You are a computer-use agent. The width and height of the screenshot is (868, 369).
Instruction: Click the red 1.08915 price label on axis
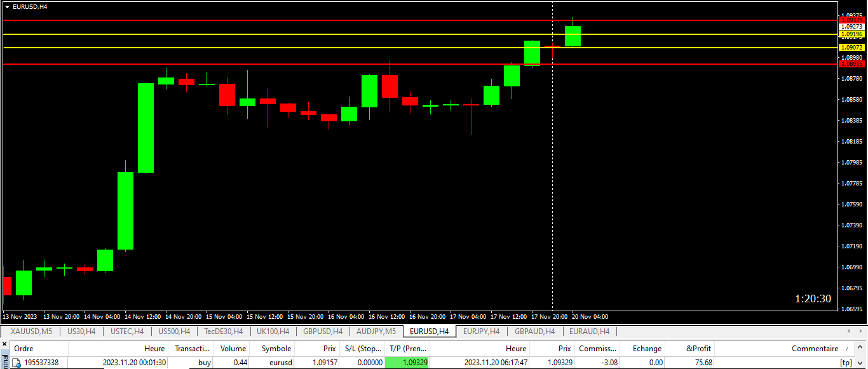click(x=851, y=64)
